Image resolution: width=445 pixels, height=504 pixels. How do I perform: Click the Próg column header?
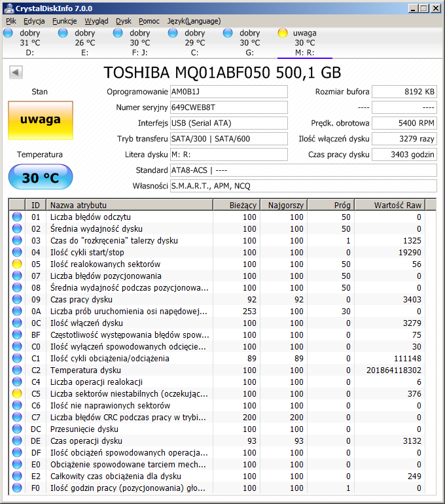331,205
